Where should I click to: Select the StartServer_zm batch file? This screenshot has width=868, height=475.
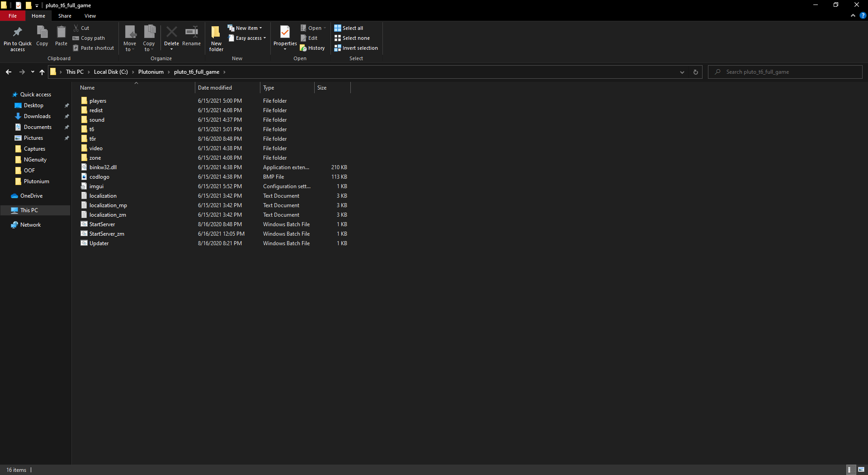point(107,234)
